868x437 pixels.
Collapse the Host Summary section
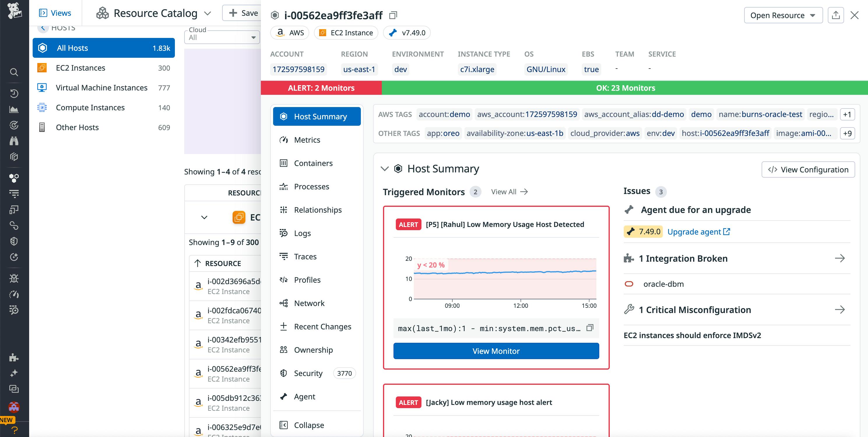point(384,169)
